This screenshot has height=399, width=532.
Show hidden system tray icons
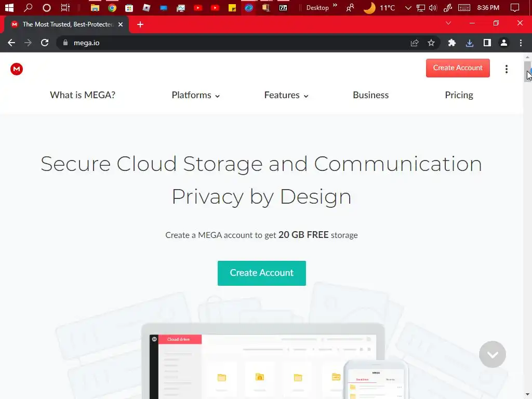(408, 7)
